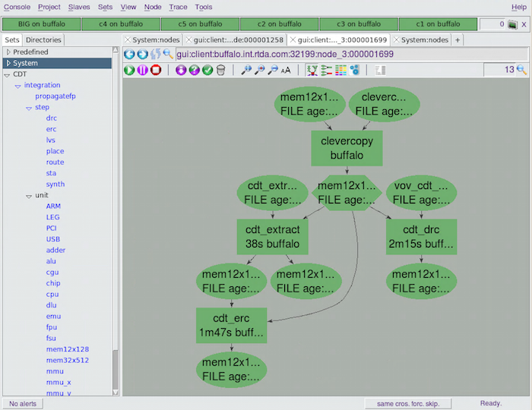Click the c5 on buffalo slave button
The height and width of the screenshot is (410, 532).
click(200, 24)
